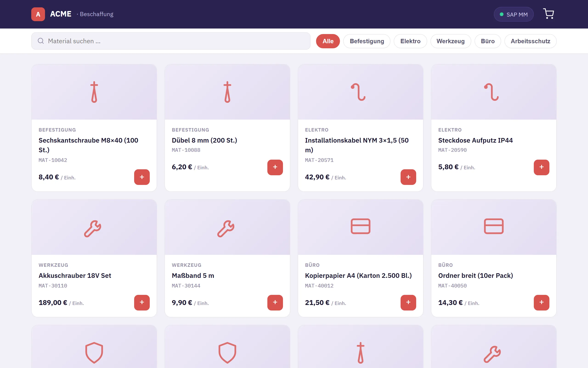Add Sechskantschraube M8×40 to cart
The width and height of the screenshot is (588, 368).
(142, 177)
